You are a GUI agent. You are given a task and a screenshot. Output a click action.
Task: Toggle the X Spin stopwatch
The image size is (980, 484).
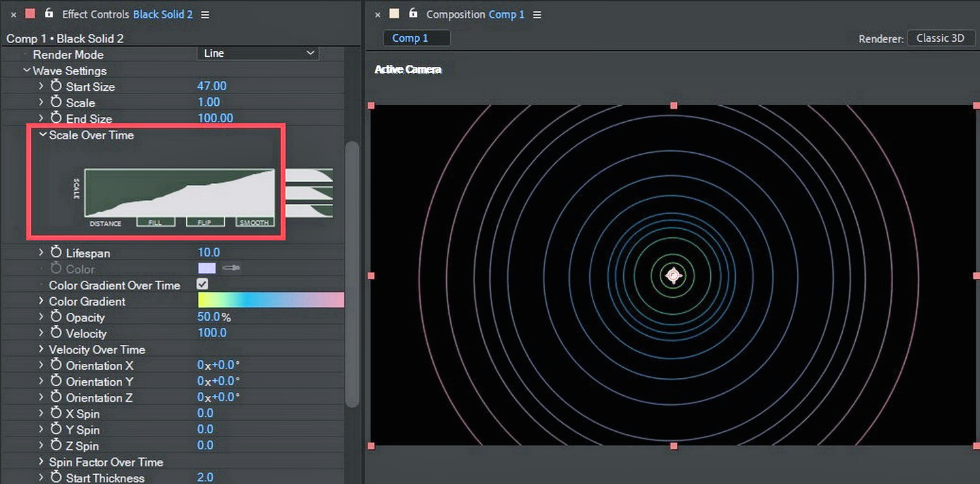tap(56, 413)
